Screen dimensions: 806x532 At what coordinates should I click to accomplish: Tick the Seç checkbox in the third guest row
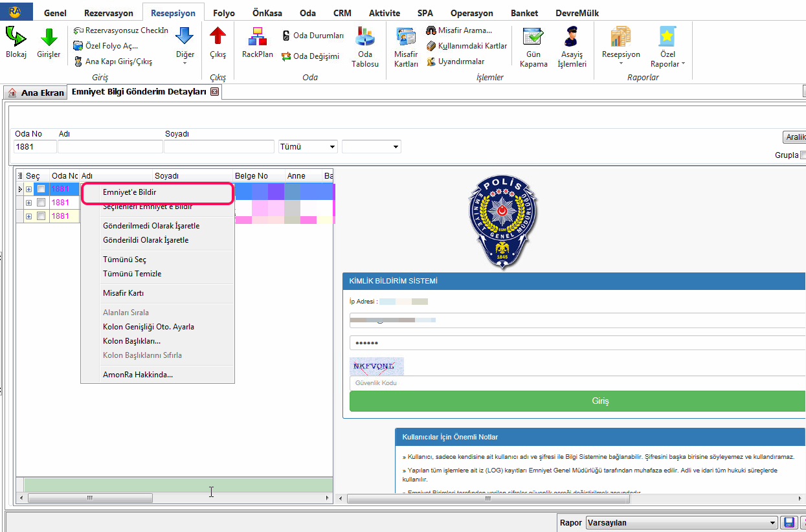41,216
